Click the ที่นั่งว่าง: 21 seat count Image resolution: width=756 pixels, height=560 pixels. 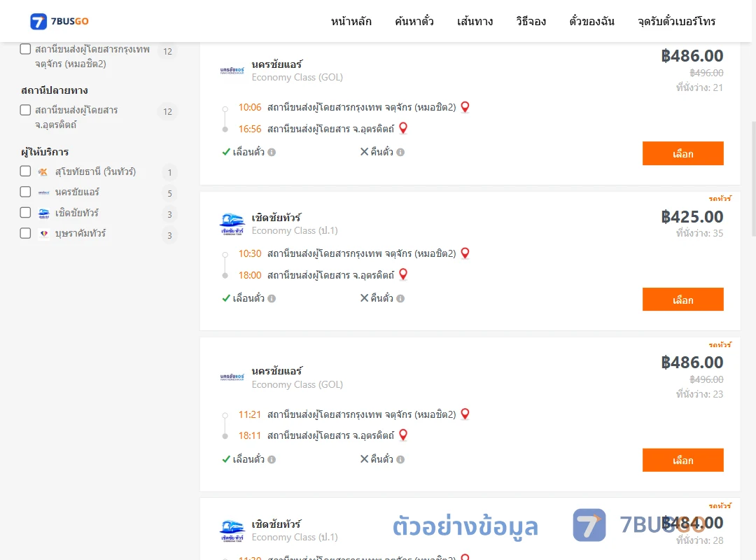(699, 87)
